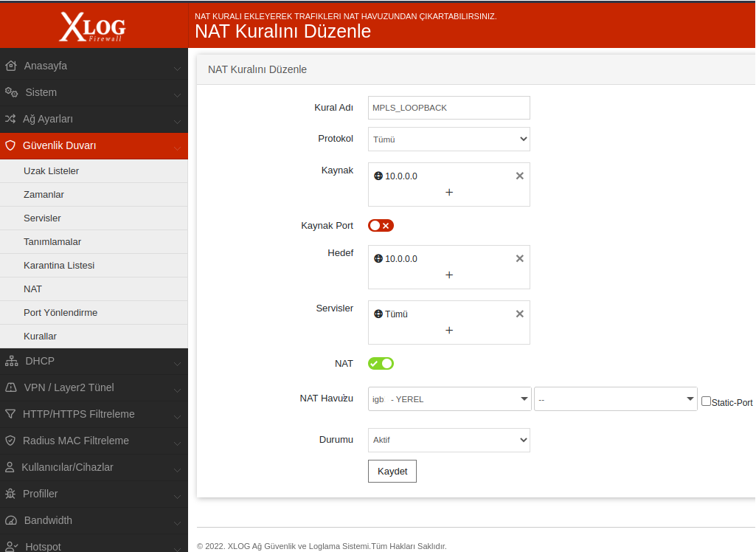
Task: Click globe icon beside Hedef 10.0.0.0
Action: (378, 258)
